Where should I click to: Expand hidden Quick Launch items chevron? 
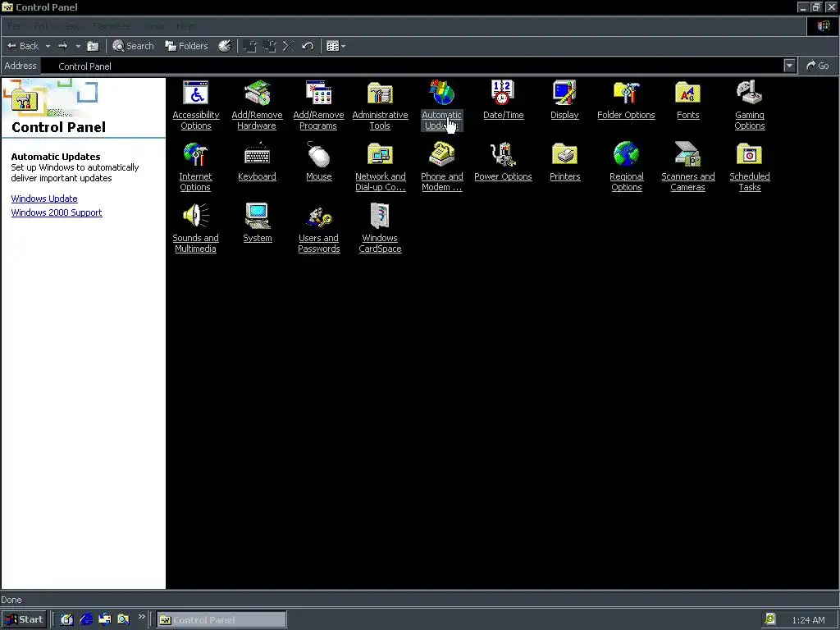tap(141, 617)
